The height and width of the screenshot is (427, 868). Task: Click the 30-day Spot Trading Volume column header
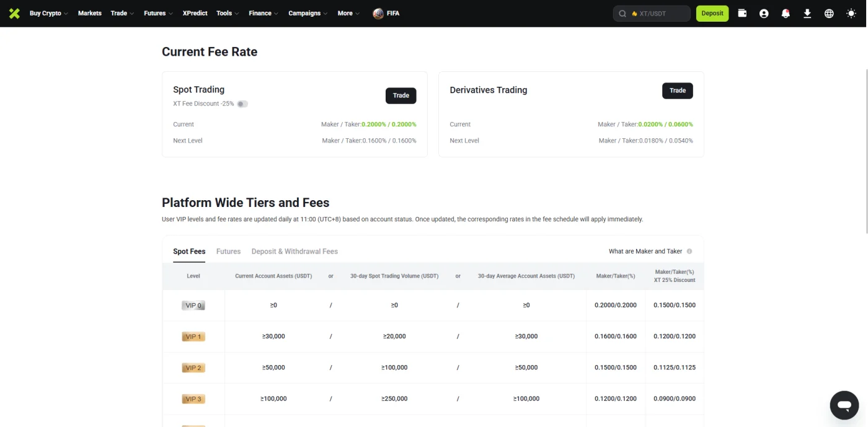point(394,276)
